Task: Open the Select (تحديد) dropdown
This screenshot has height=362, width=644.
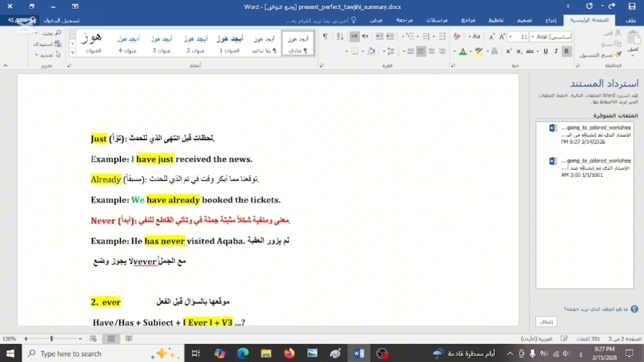Action: click(x=48, y=55)
